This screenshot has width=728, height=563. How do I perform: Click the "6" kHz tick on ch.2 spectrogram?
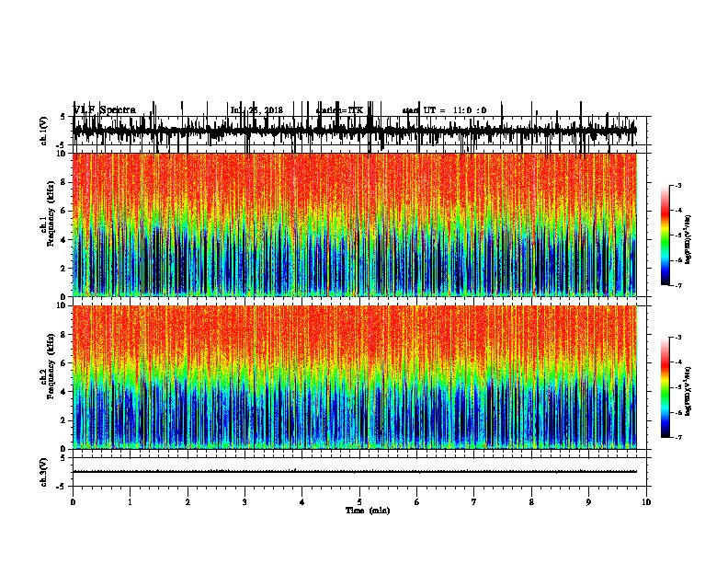(63, 363)
